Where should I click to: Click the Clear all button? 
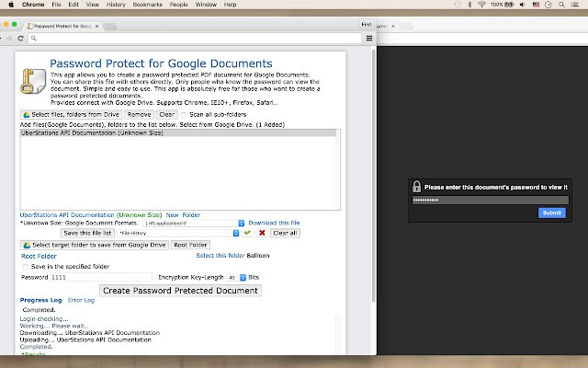coord(285,233)
